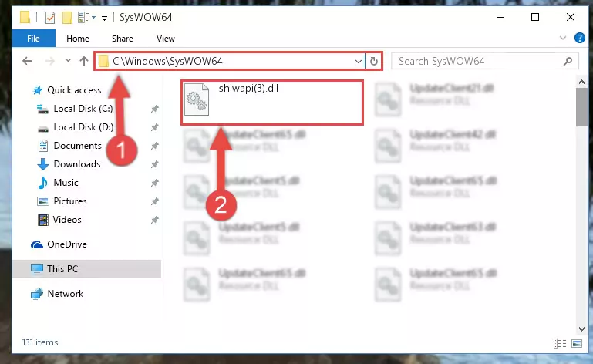Screen dimensions: 593x364
Task: Open recent locations dropdown arrow
Action: (68, 61)
